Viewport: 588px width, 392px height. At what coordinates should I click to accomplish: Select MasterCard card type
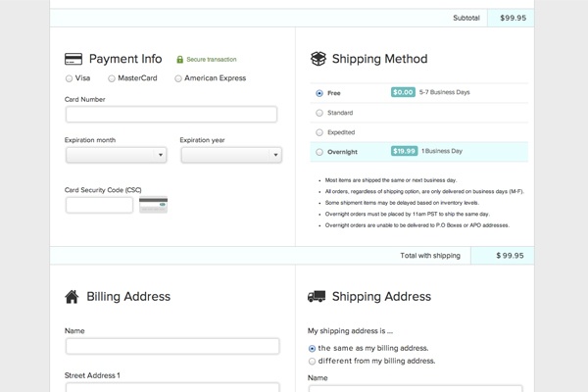112,78
